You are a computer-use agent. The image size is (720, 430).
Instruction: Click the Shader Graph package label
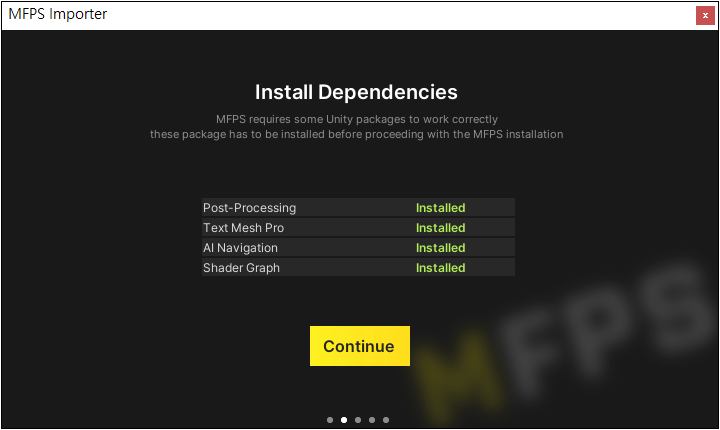click(x=241, y=268)
